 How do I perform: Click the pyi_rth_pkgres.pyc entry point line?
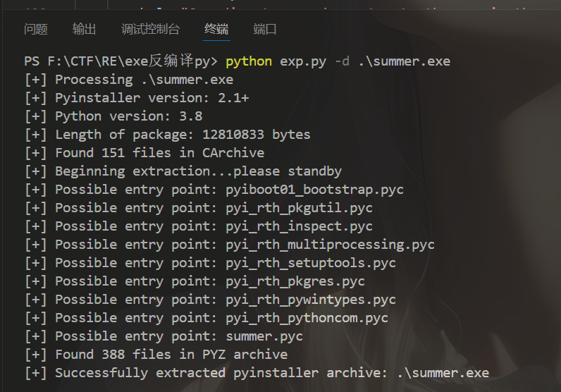tap(195, 281)
